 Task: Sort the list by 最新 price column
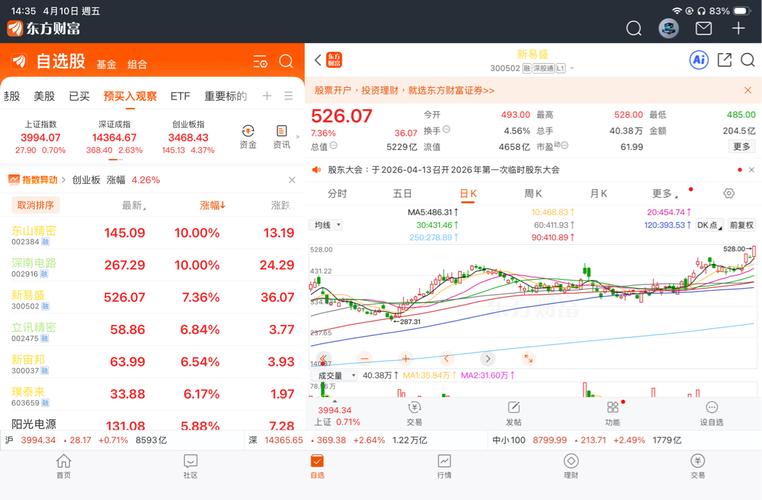click(134, 205)
